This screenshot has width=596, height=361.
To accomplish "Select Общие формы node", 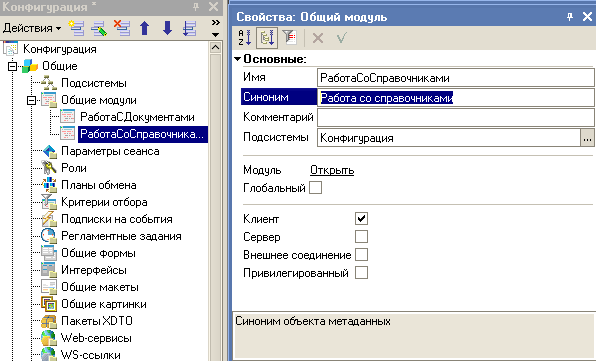I will (98, 253).
